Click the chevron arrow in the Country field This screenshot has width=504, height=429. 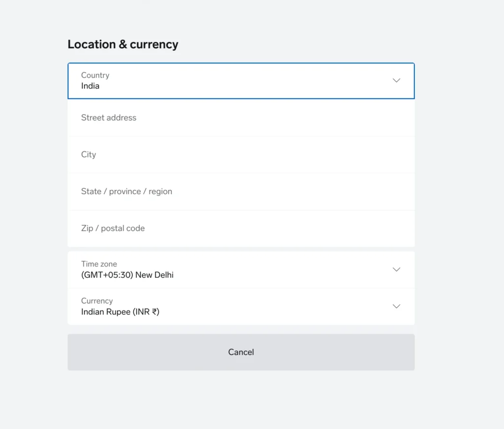396,81
